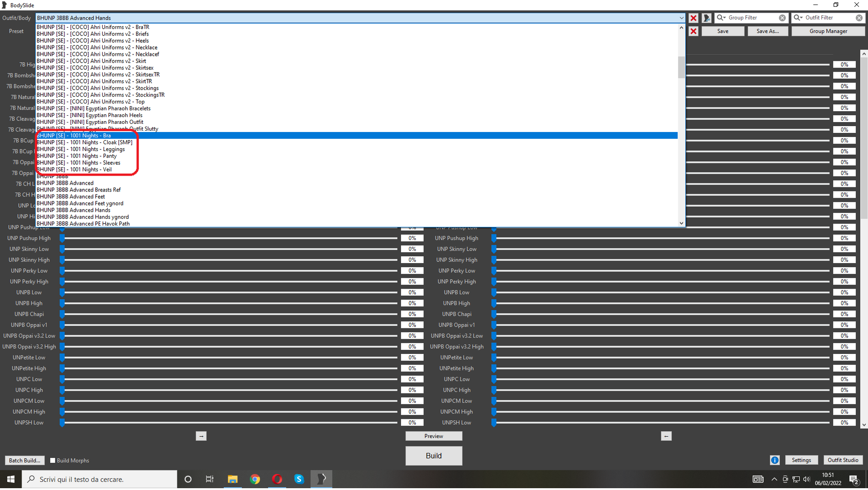Open the Group Manager

828,31
